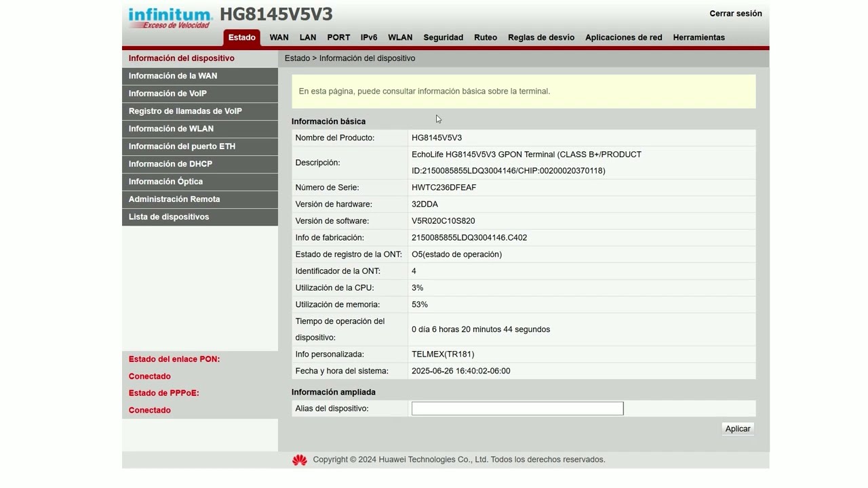Click the Utilización de memoria label
The width and height of the screenshot is (868, 488).
click(x=338, y=305)
